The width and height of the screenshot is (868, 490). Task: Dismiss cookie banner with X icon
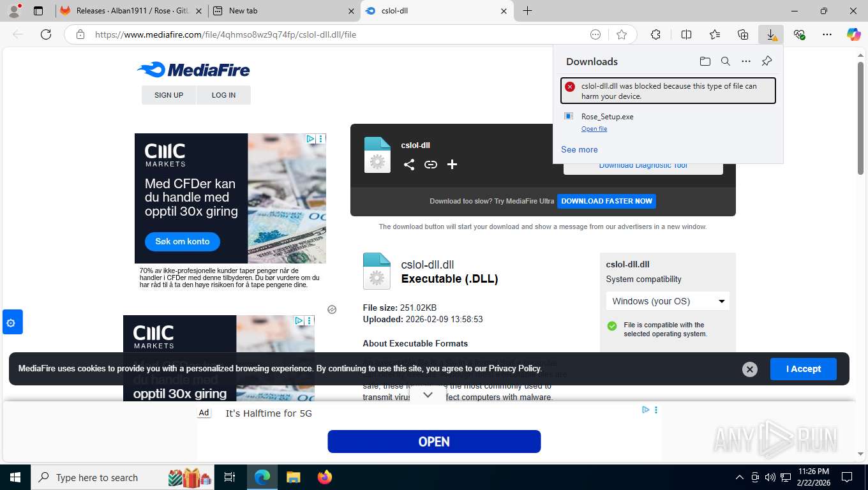(750, 369)
